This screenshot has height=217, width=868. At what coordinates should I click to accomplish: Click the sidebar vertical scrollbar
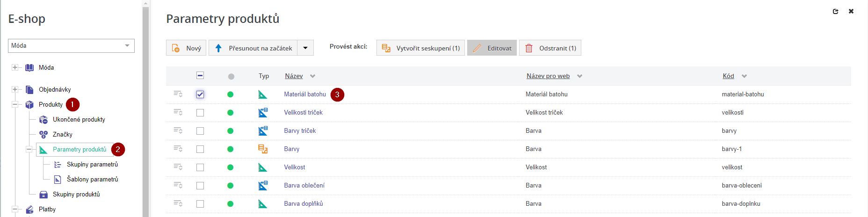[145, 112]
